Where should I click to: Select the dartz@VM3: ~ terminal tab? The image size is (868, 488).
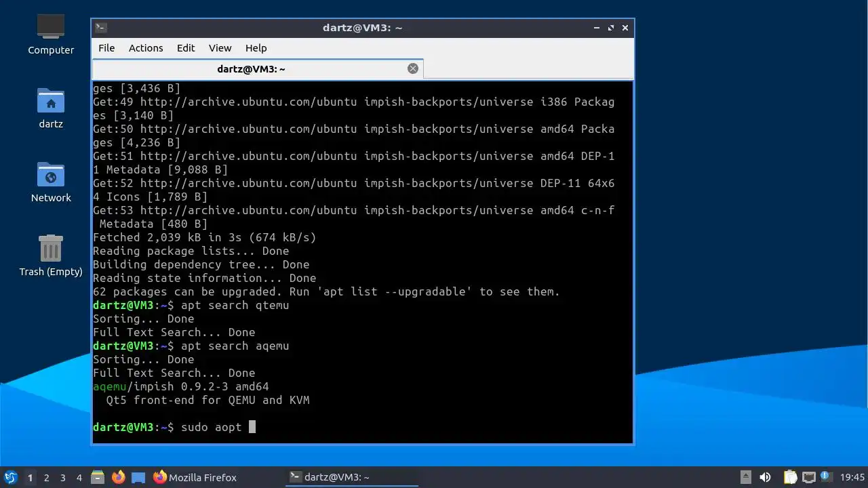pos(258,68)
